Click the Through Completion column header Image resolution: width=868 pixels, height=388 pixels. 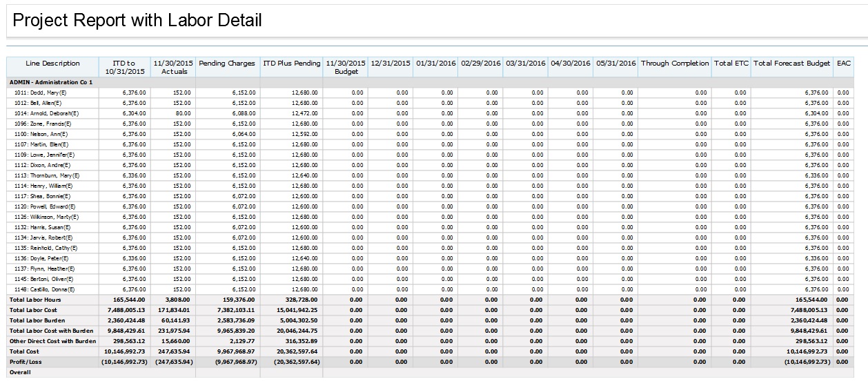(x=674, y=64)
